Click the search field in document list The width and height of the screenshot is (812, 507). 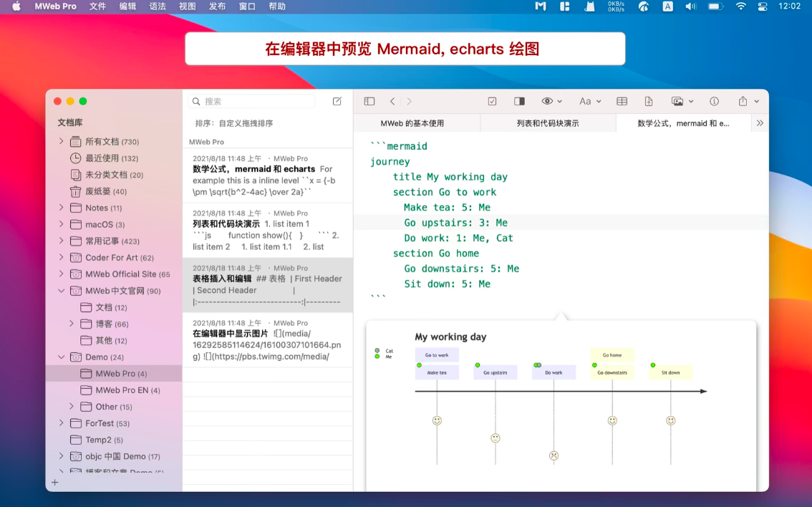[x=253, y=102]
